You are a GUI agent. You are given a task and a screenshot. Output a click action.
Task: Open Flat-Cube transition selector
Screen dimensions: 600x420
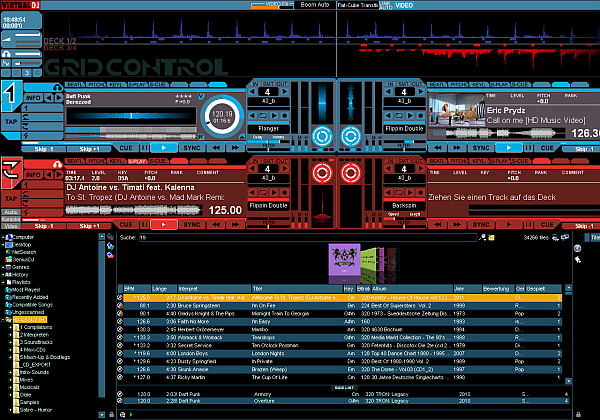[x=357, y=5]
